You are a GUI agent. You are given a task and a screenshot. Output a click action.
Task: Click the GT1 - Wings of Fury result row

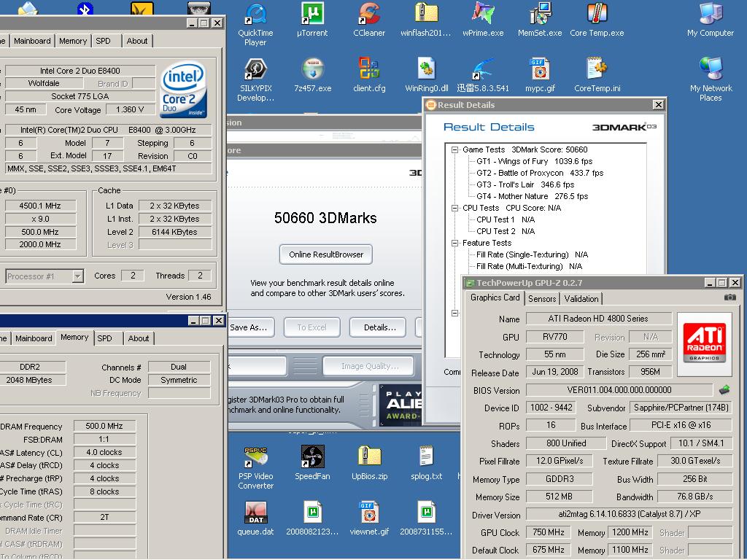click(535, 161)
